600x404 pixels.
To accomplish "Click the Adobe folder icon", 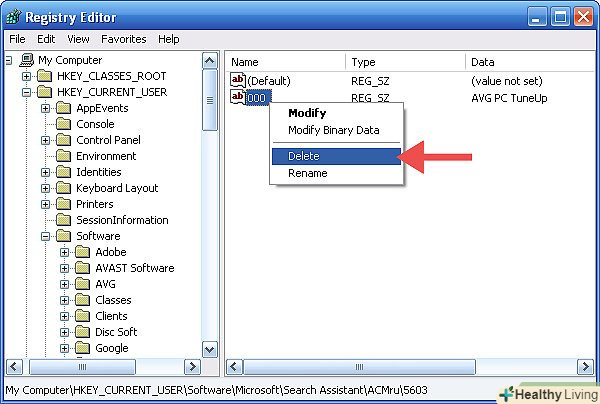I will [x=83, y=252].
